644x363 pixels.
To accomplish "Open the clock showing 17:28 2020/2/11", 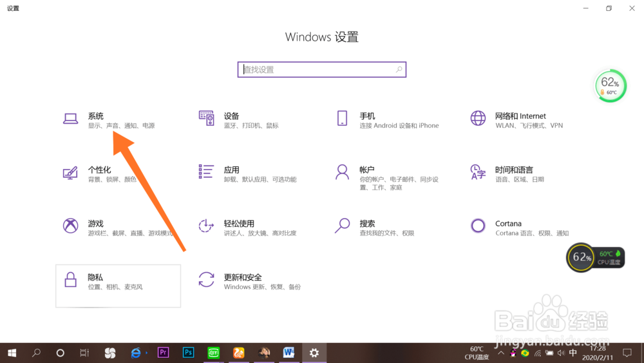I will [x=598, y=353].
